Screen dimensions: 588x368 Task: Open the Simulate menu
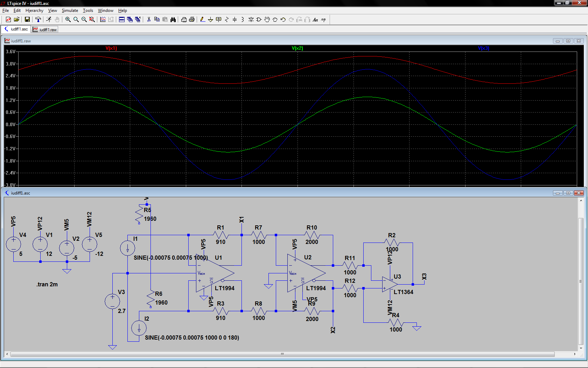tap(70, 11)
